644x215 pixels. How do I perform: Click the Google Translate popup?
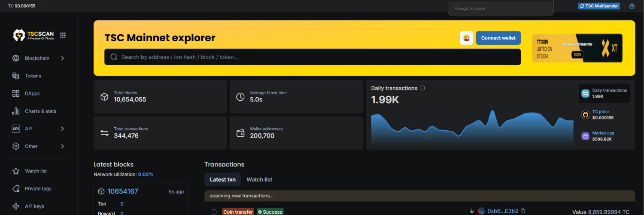point(501,8)
